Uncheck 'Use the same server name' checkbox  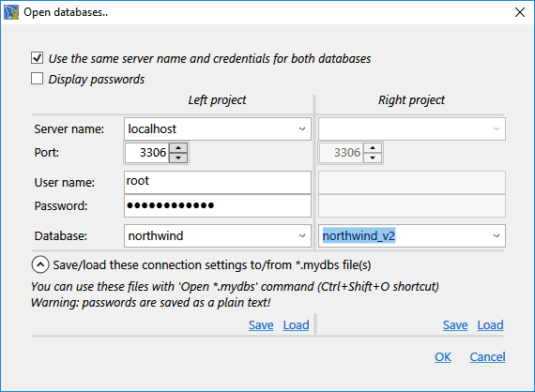click(x=37, y=58)
